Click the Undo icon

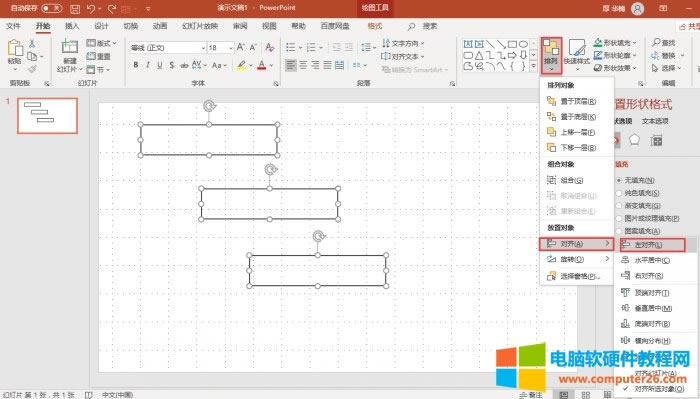tap(91, 8)
